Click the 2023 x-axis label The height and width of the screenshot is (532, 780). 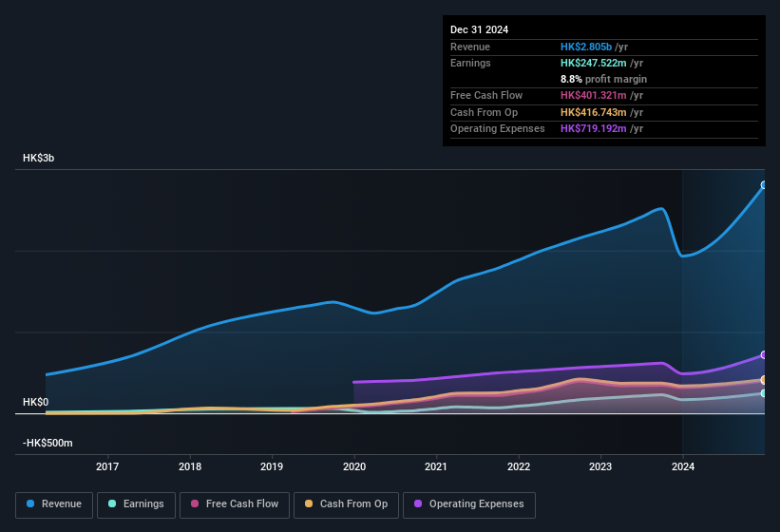600,466
